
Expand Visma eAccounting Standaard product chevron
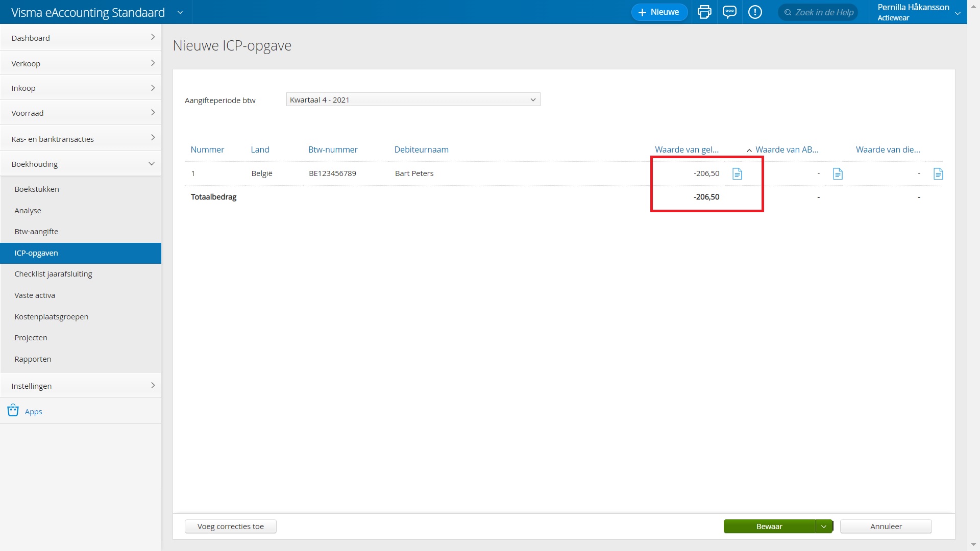click(180, 12)
